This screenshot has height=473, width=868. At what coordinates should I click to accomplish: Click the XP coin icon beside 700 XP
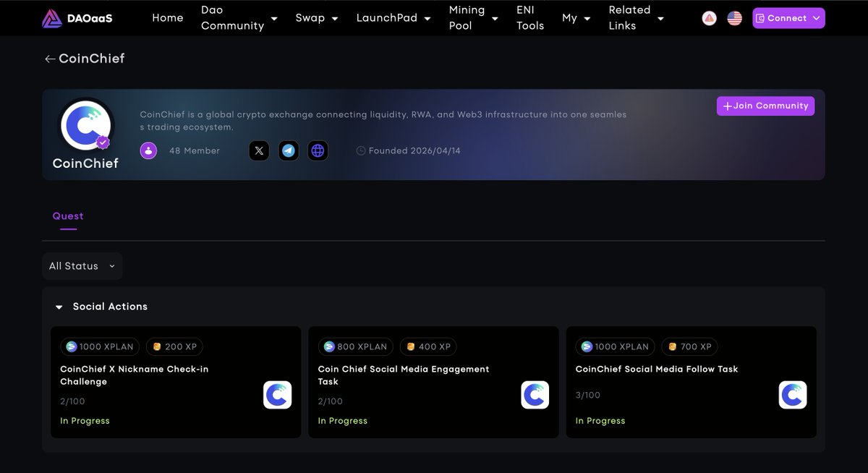pos(673,346)
